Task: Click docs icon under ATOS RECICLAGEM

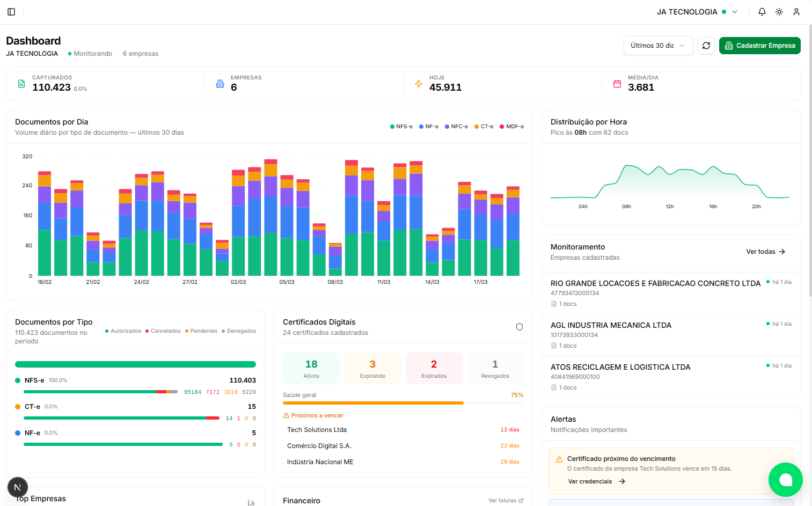Action: pyautogui.click(x=554, y=387)
